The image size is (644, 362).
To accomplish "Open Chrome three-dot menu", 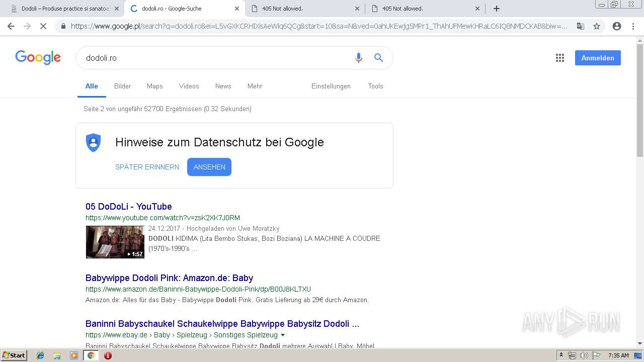I will pyautogui.click(x=633, y=26).
